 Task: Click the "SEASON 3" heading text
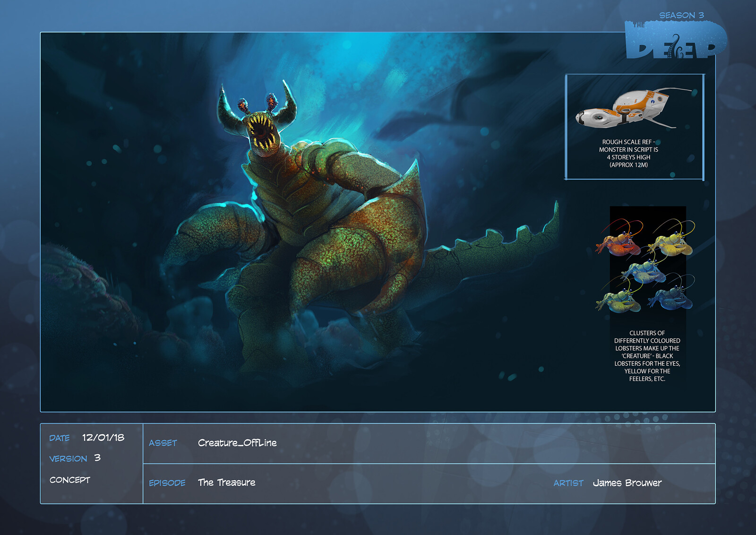tap(681, 15)
